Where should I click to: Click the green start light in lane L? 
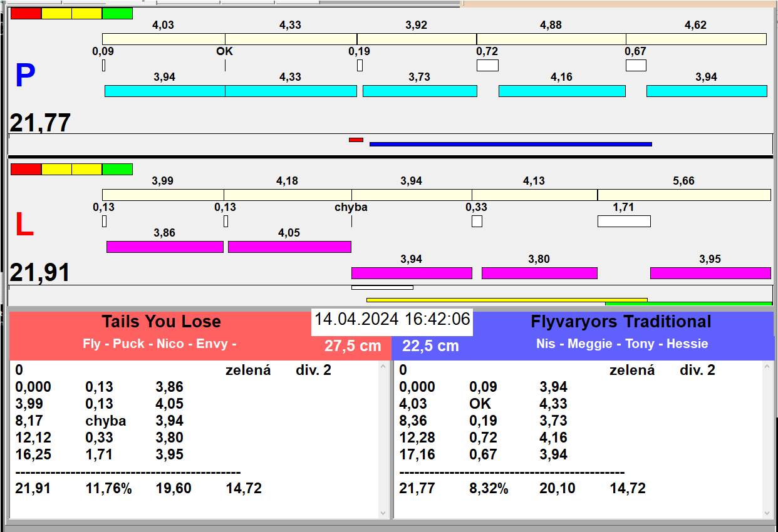coord(117,169)
